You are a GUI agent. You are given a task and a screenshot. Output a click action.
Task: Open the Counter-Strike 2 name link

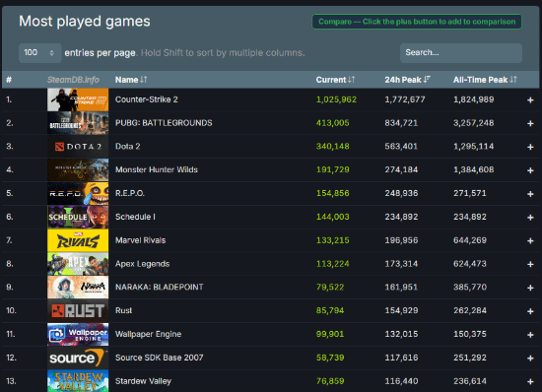pos(147,99)
